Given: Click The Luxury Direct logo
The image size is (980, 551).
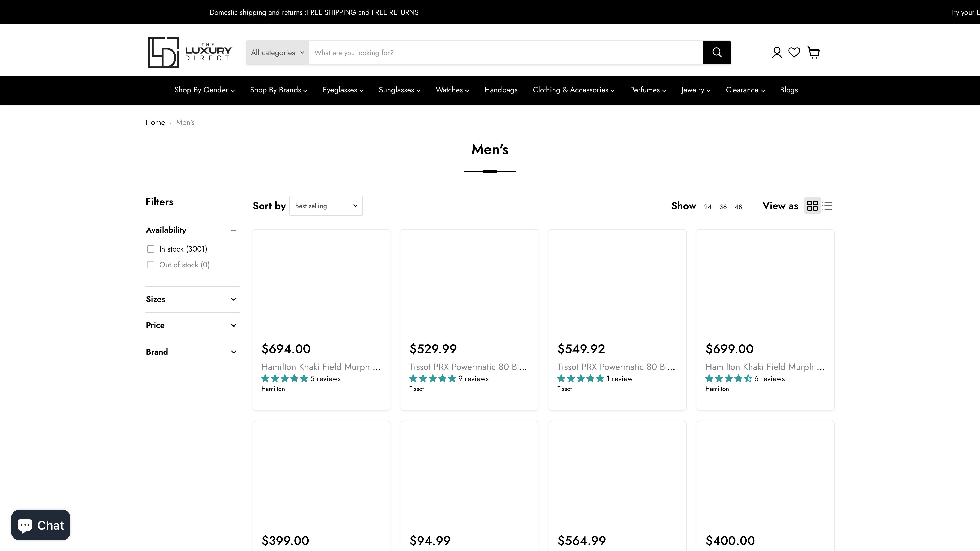Looking at the screenshot, I should (189, 52).
